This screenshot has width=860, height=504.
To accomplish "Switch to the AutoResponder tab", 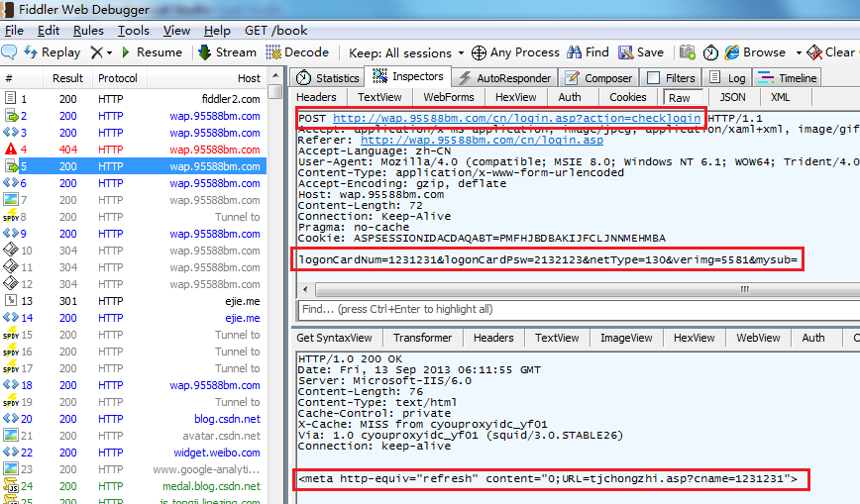I will [504, 78].
